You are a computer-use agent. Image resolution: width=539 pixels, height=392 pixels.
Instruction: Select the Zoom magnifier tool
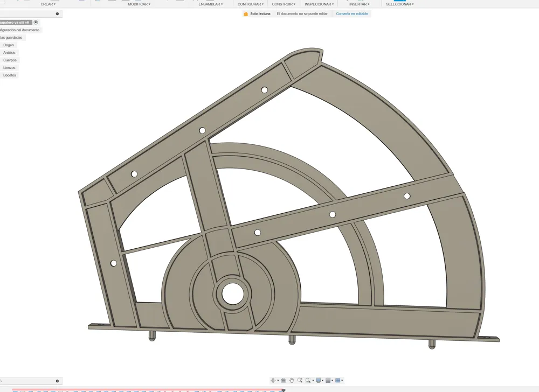coord(300,380)
